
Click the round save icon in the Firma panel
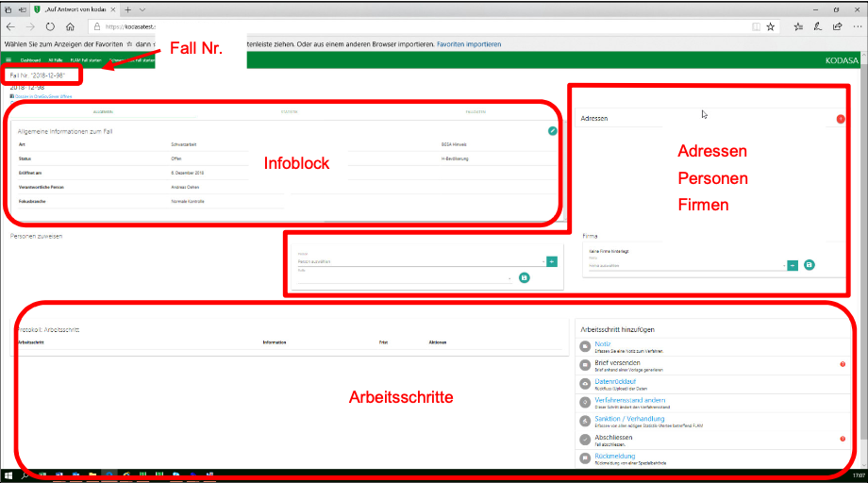(810, 266)
